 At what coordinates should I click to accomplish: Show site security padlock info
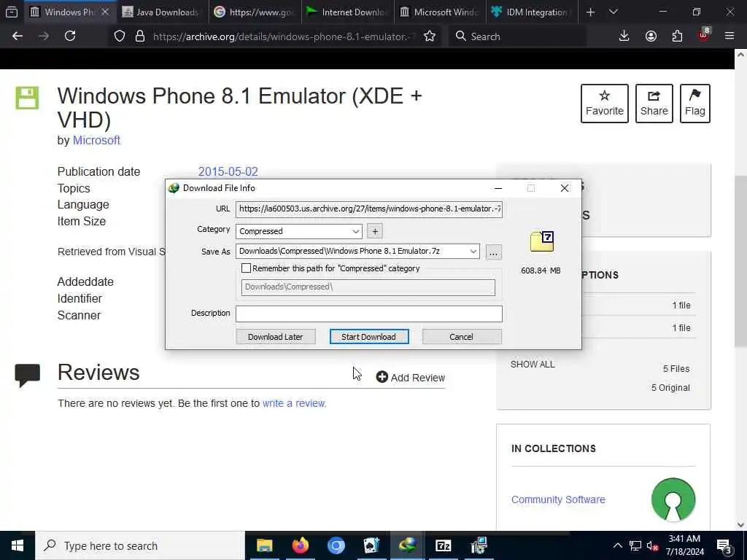[140, 36]
